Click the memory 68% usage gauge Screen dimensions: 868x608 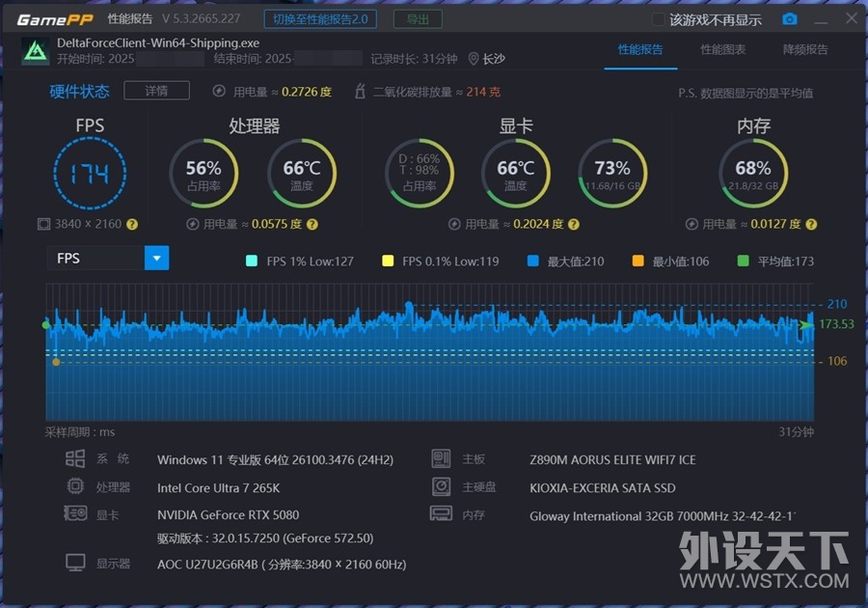(753, 174)
